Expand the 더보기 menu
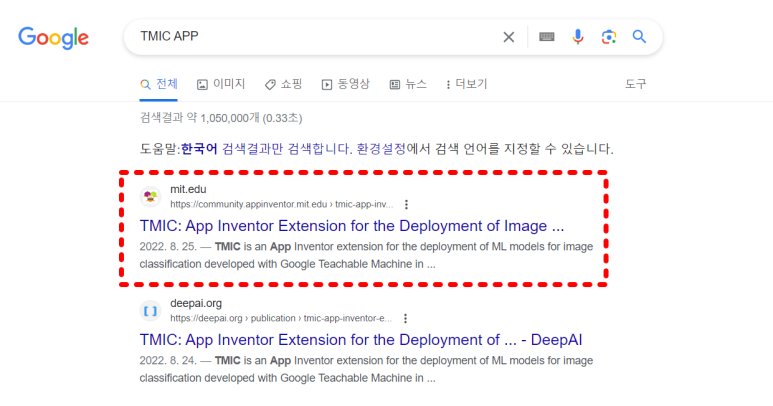 tap(466, 84)
